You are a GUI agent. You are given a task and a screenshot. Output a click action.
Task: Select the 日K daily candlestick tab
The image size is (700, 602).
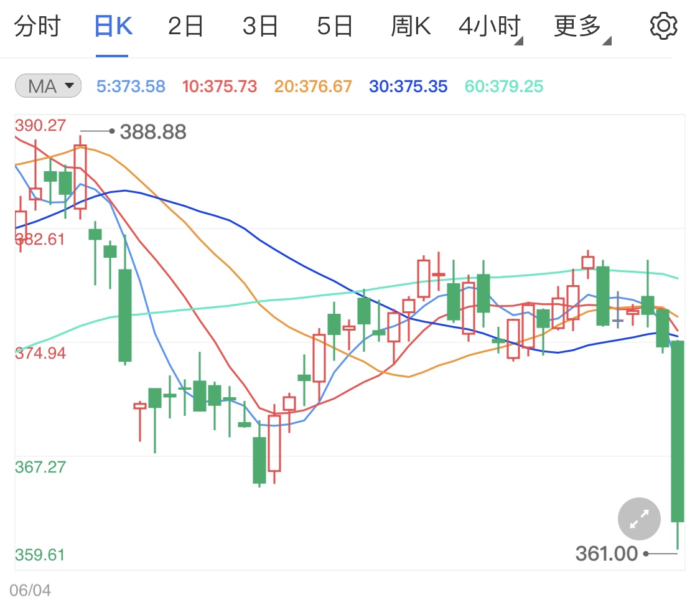click(x=113, y=26)
